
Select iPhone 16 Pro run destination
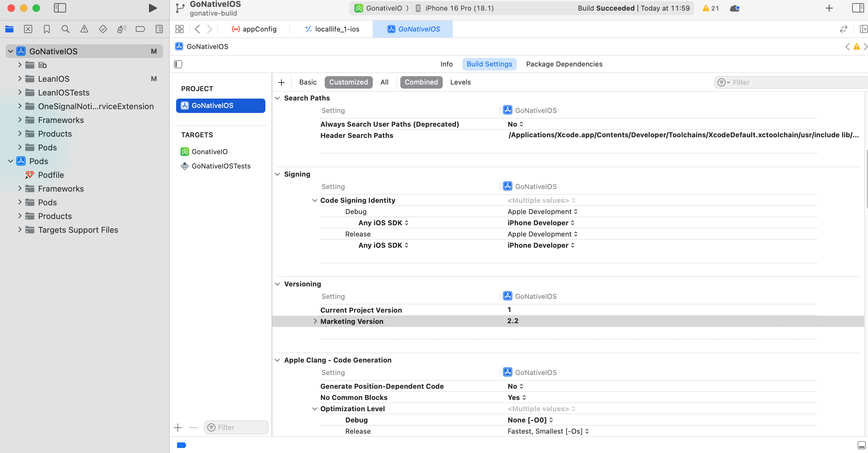pos(455,8)
